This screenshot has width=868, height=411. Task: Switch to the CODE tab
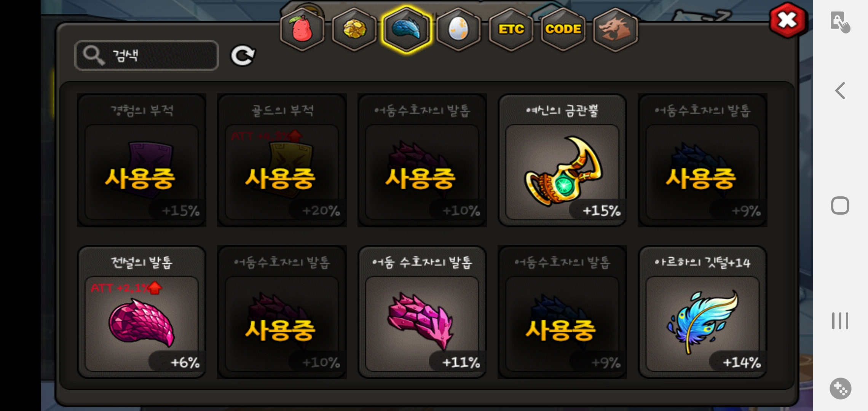tap(563, 30)
